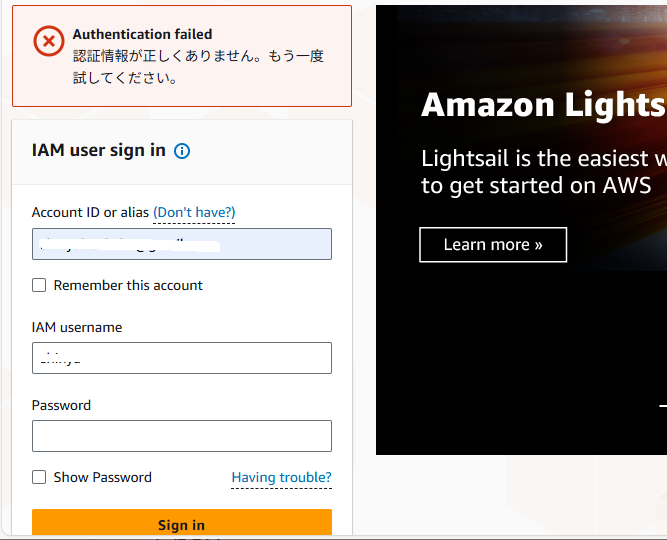This screenshot has height=540, width=667.
Task: Open the Don't have? link
Action: coord(194,212)
